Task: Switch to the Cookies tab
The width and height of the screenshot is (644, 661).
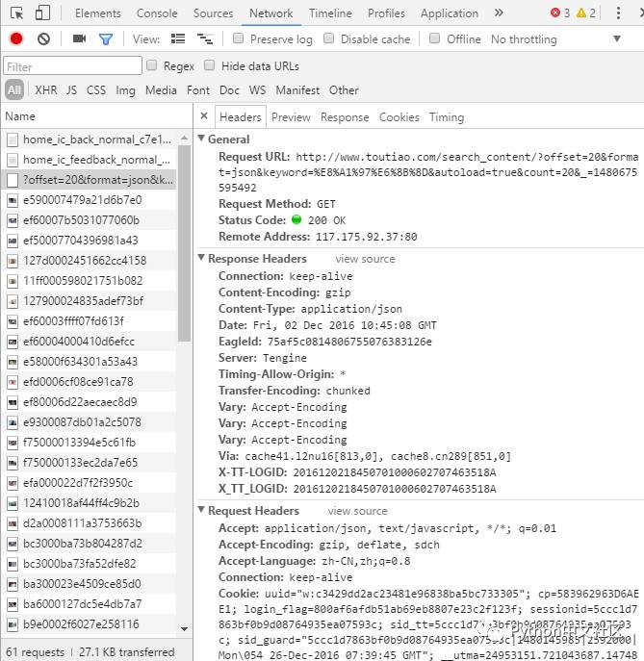Action: pos(399,117)
